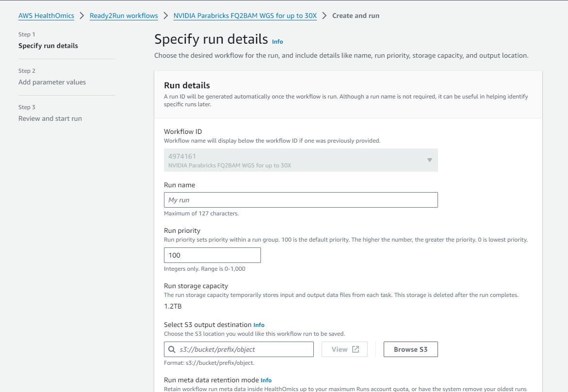
Task: Go to Step 2 Add parameter values
Action: tap(52, 82)
